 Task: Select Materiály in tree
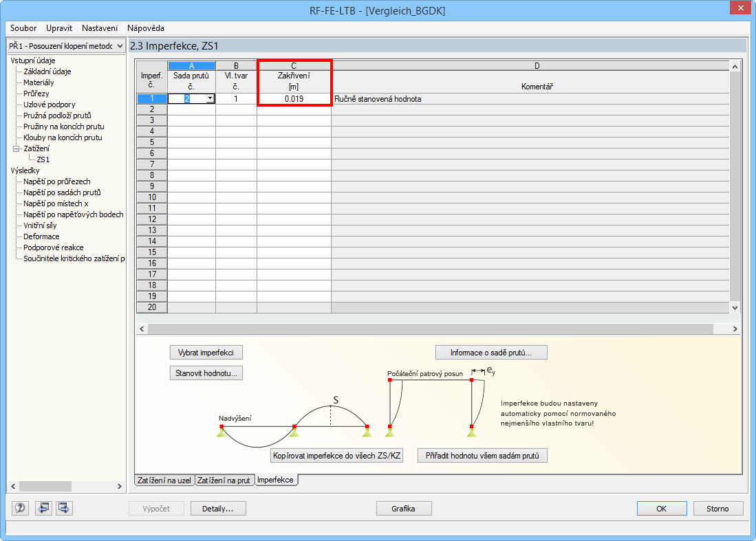(39, 82)
